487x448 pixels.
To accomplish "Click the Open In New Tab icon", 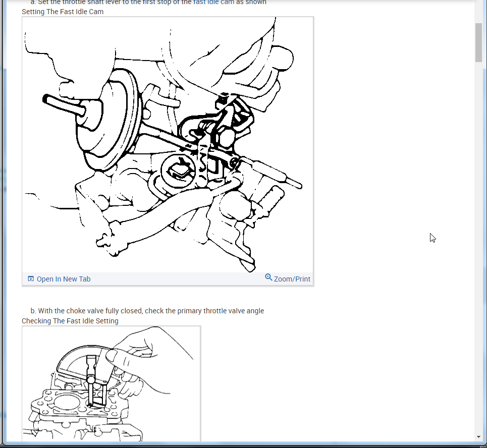I will 31,278.
